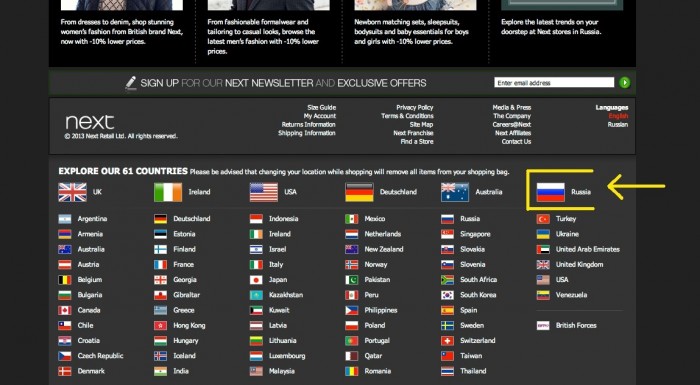The image size is (700, 385).
Task: Click the email address input field
Action: (x=554, y=83)
